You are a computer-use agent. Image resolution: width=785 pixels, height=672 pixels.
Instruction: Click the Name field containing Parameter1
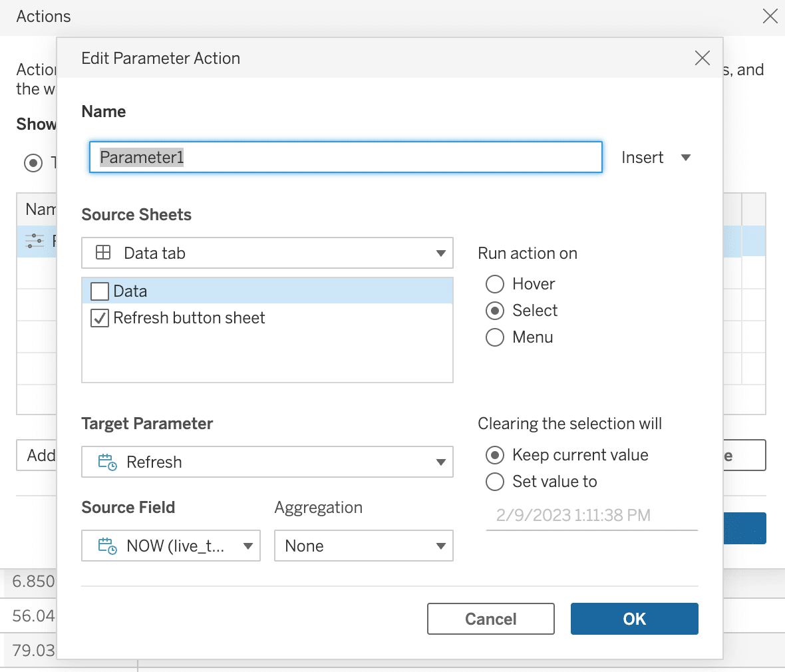point(345,157)
